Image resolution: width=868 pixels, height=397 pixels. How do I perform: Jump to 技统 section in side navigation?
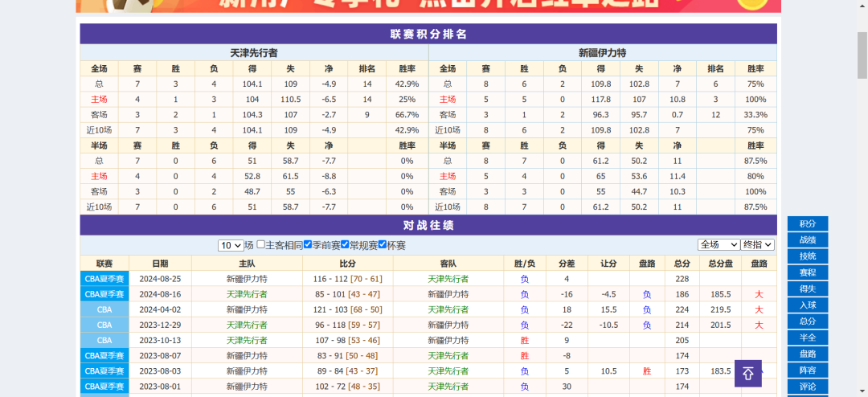pyautogui.click(x=808, y=256)
